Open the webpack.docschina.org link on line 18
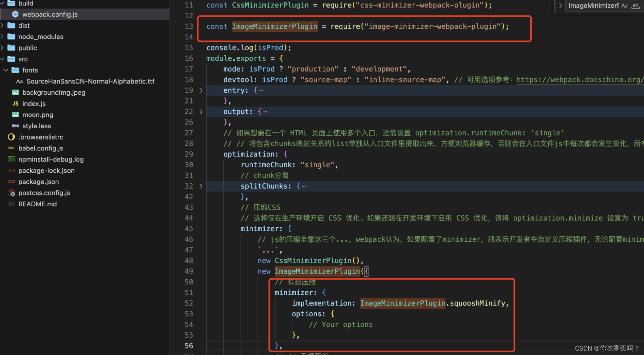This screenshot has width=644, height=355. [580, 80]
